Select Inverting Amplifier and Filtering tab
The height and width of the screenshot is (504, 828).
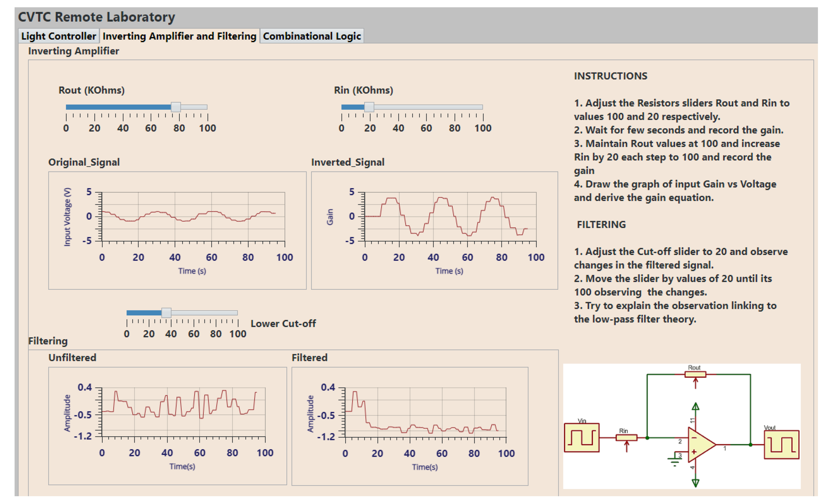pyautogui.click(x=179, y=36)
